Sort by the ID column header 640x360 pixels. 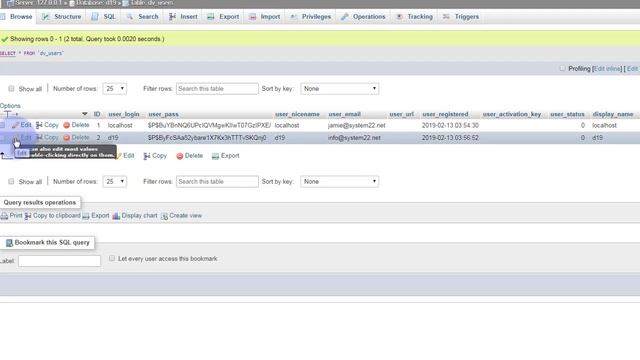[x=97, y=114]
